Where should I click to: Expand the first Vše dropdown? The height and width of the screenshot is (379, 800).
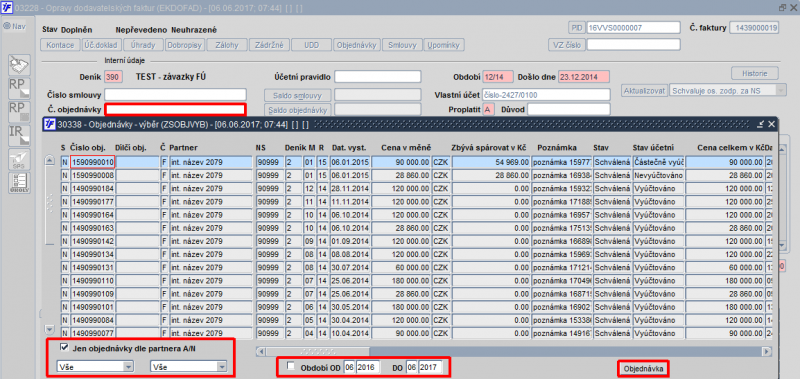[95, 366]
